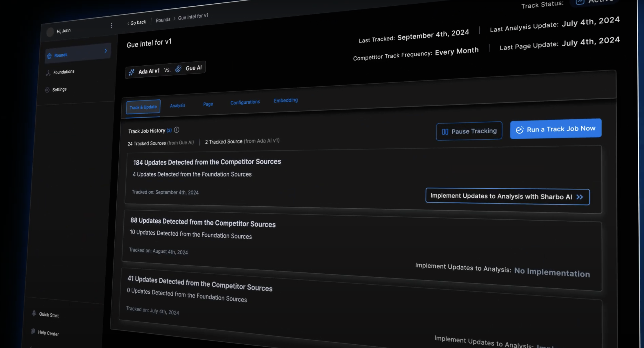Click the Help Center icon
The height and width of the screenshot is (348, 644).
(x=33, y=331)
